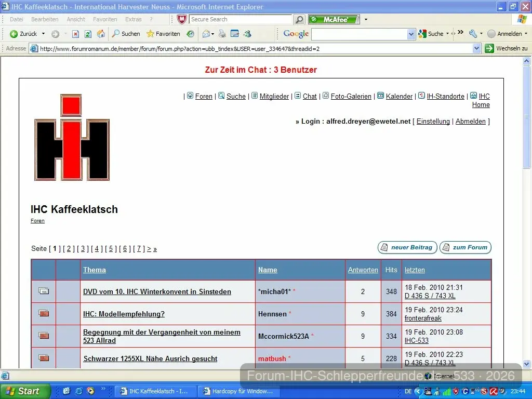The height and width of the screenshot is (399, 532).
Task: Sort threads by Antworten column header
Action: coord(363,270)
